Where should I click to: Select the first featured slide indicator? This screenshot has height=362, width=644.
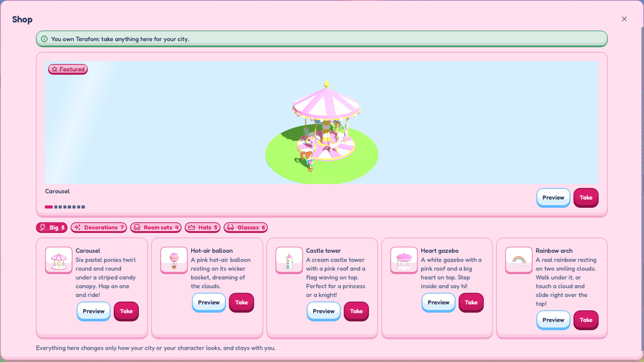(x=49, y=207)
